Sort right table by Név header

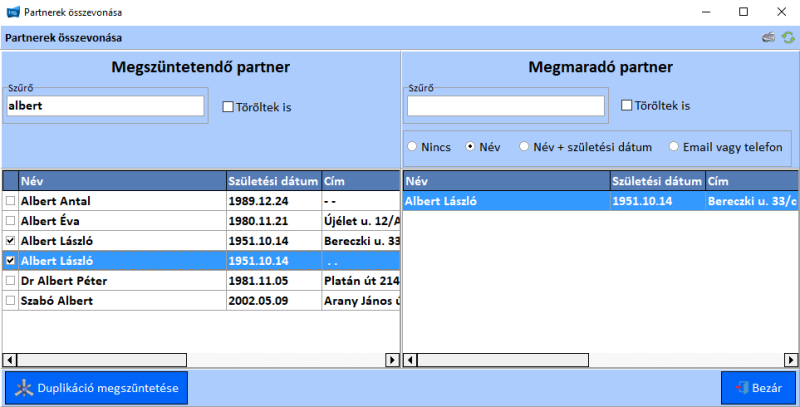507,181
